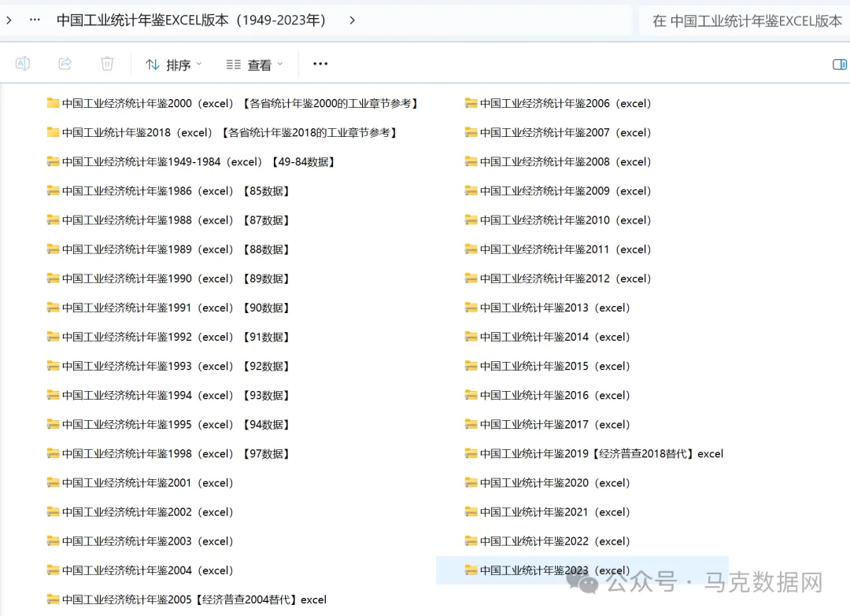Select folder icon of 中国工业经济统计年鉴2010
Screen dimensions: 850x616
pyautogui.click(x=471, y=220)
